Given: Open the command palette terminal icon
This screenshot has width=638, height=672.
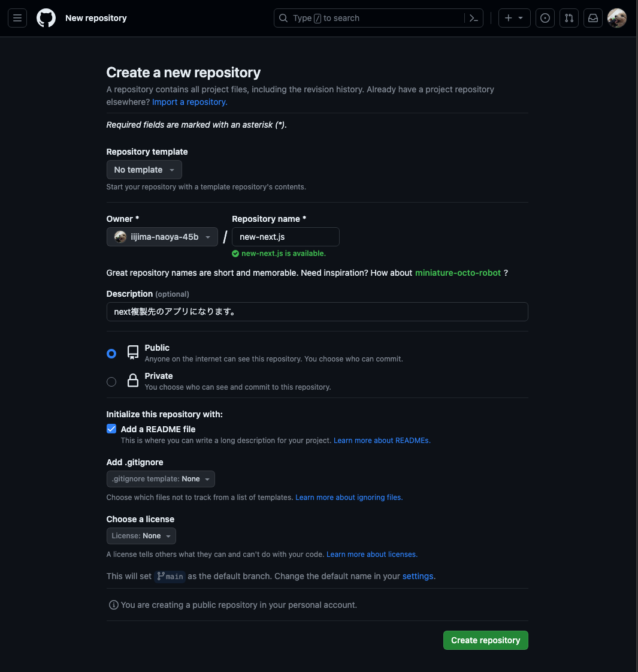Looking at the screenshot, I should tap(473, 18).
